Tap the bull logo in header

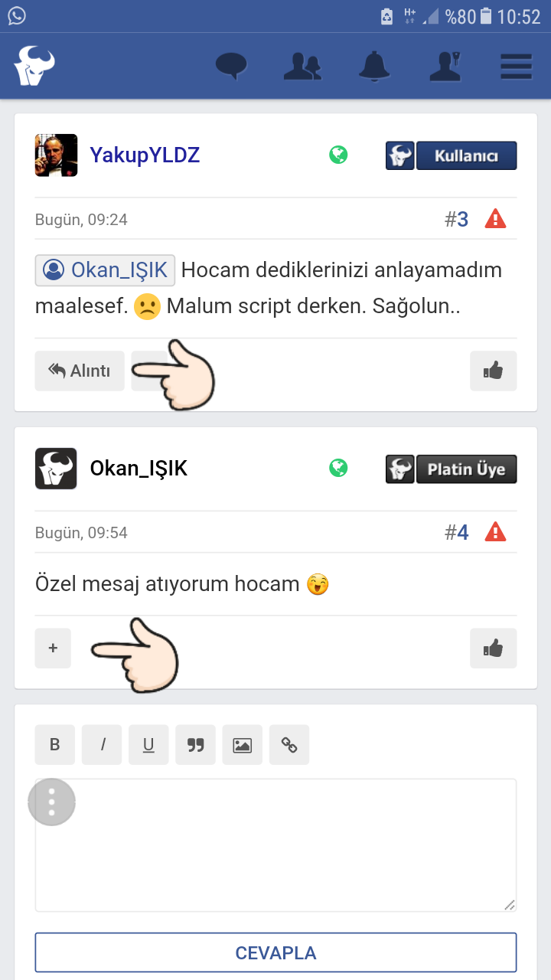point(34,66)
